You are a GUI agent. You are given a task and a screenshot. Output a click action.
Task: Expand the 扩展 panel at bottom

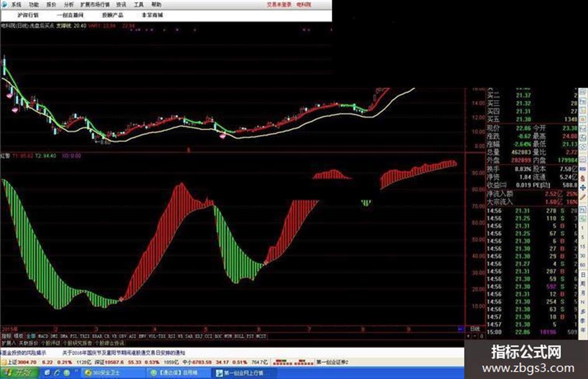tap(8, 343)
